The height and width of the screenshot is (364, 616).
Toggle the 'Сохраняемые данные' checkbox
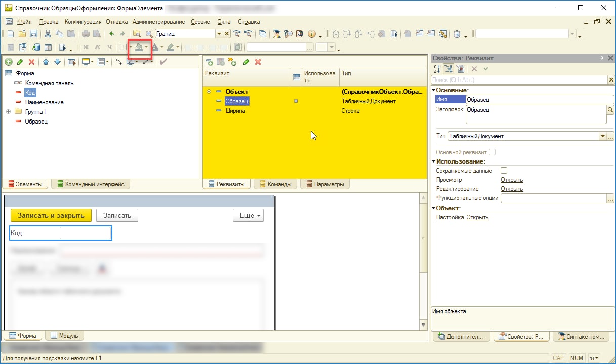pos(504,171)
